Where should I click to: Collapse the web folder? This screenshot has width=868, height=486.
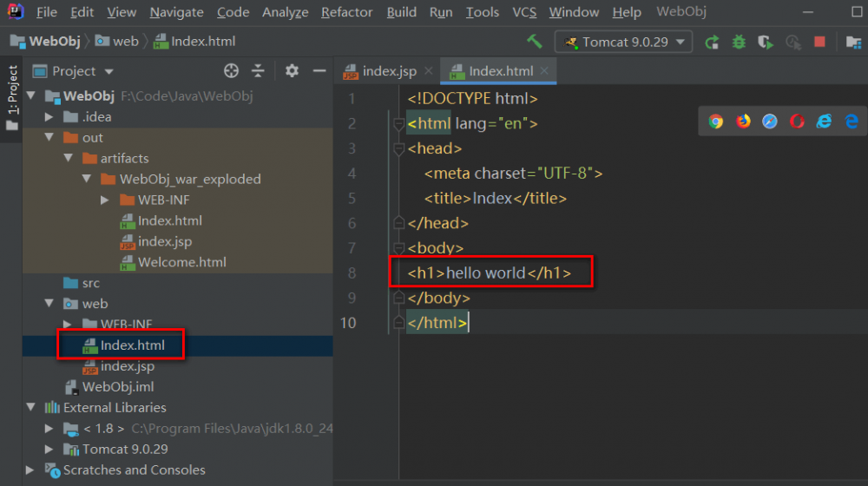click(x=49, y=304)
